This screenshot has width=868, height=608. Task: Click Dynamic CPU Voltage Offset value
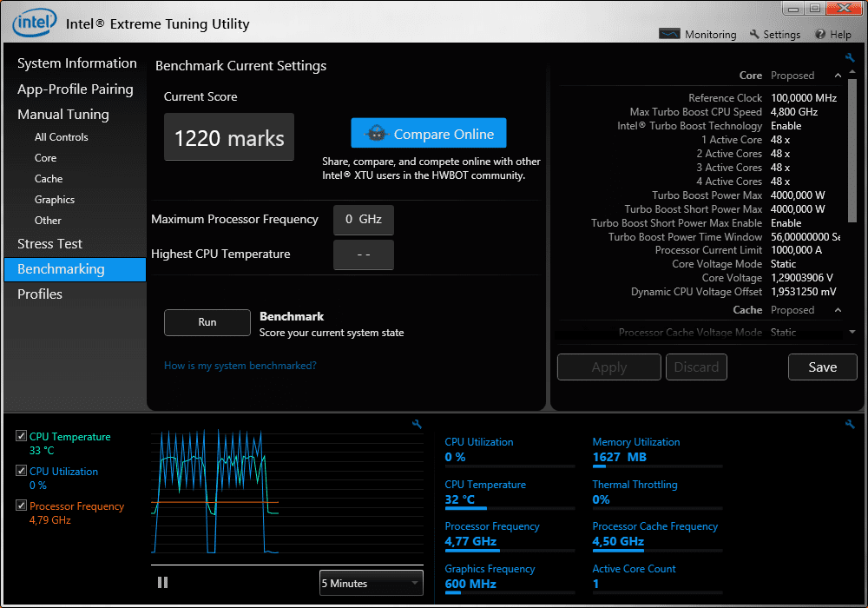[x=803, y=292]
